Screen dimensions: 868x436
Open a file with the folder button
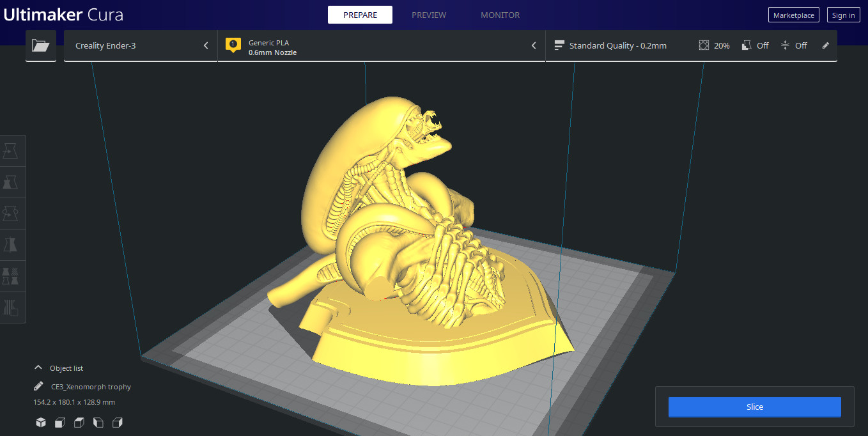click(x=40, y=45)
